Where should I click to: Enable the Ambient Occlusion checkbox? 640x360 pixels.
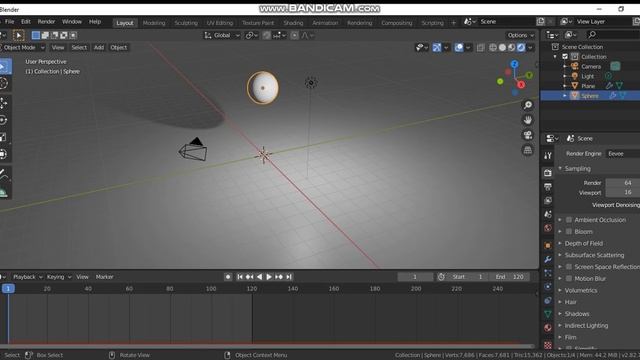[x=569, y=220]
